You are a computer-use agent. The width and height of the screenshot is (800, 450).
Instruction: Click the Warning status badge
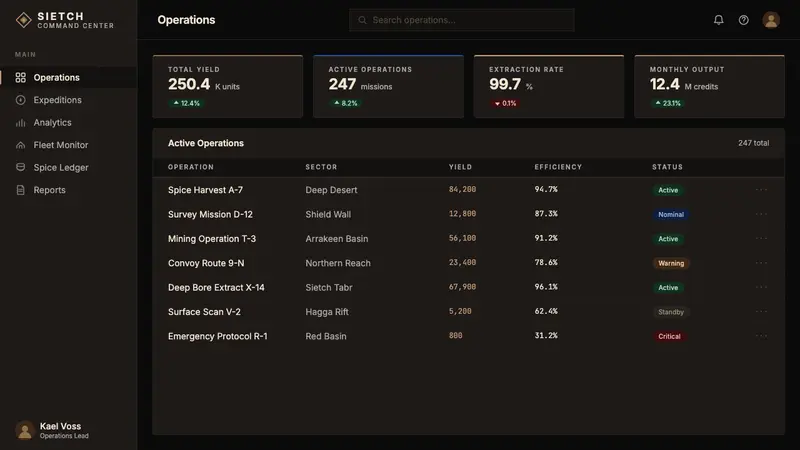pos(671,263)
